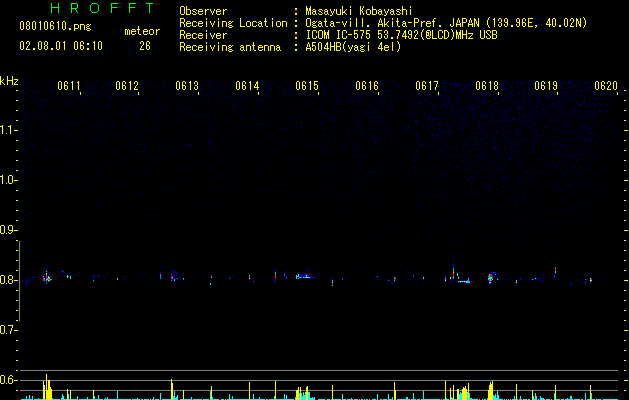This screenshot has width=629, height=400.
Task: Click the meteor count value 26
Action: pos(145,46)
